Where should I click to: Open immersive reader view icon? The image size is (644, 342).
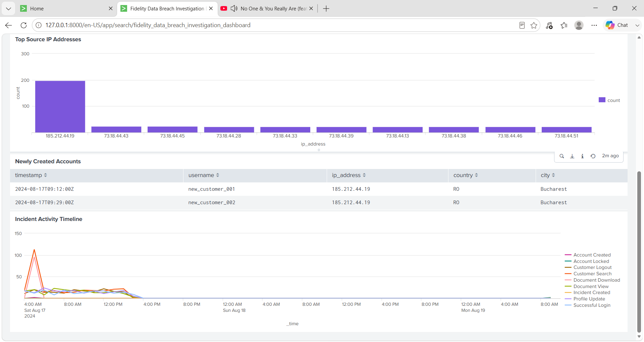[522, 25]
